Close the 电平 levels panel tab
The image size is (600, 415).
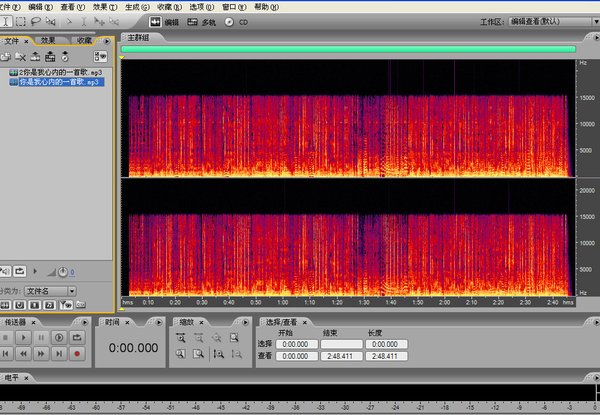coord(26,378)
